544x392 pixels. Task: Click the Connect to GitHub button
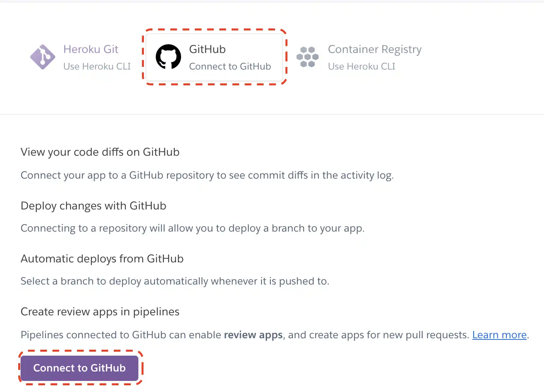[x=80, y=368]
